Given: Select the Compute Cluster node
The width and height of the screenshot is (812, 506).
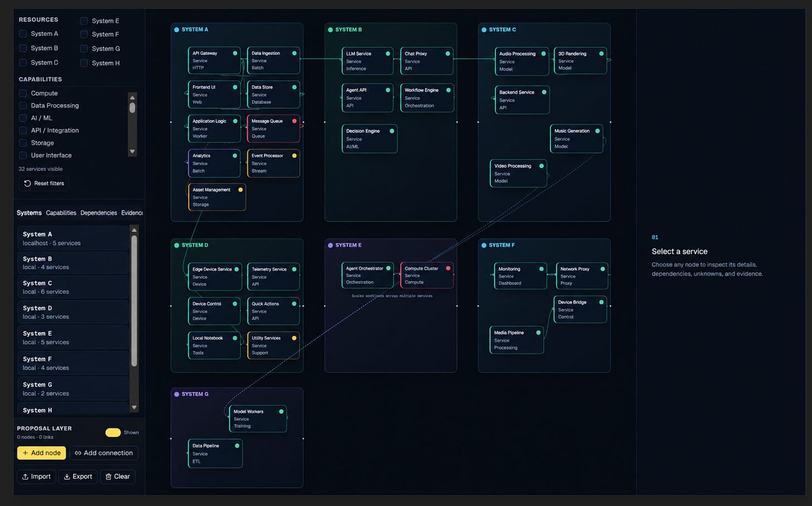Looking at the screenshot, I should [x=427, y=275].
